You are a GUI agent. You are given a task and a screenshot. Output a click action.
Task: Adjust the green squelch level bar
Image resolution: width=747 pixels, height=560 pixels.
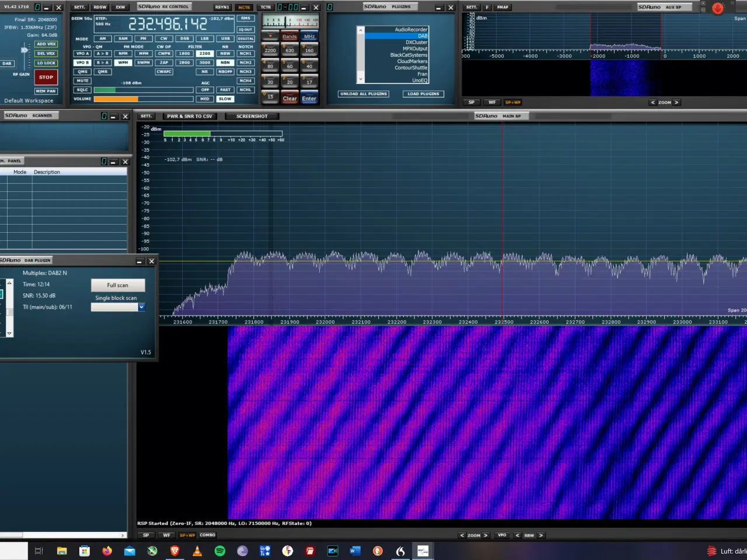click(x=144, y=90)
